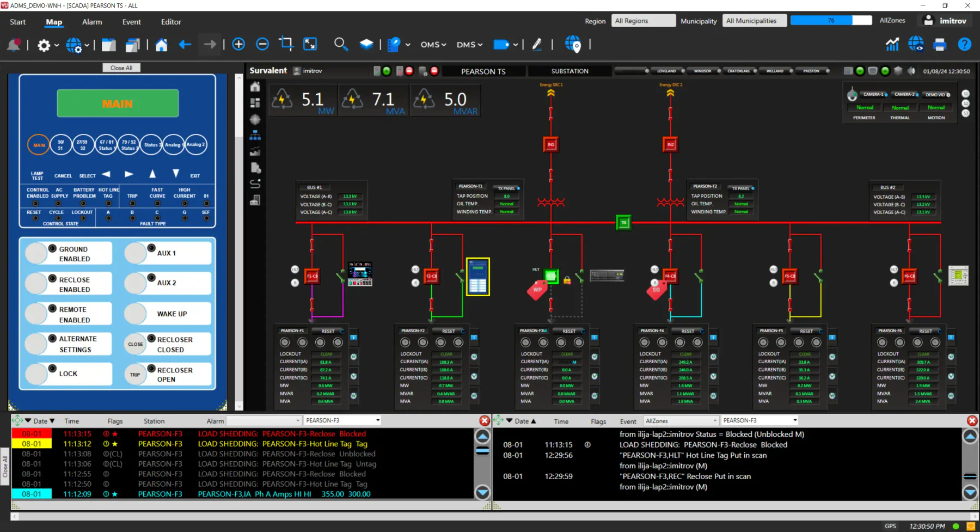This screenshot has height=532, width=980.
Task: Open the chart trend icon at top right
Action: pyautogui.click(x=892, y=44)
